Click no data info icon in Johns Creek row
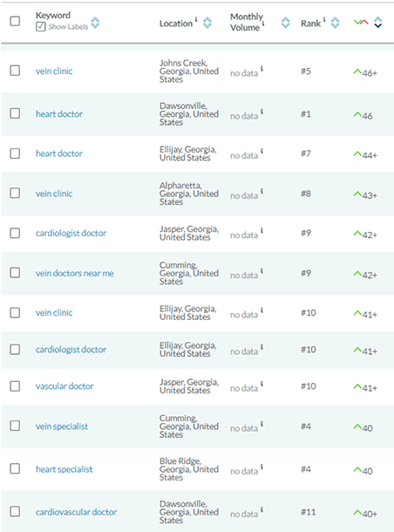 (262, 69)
